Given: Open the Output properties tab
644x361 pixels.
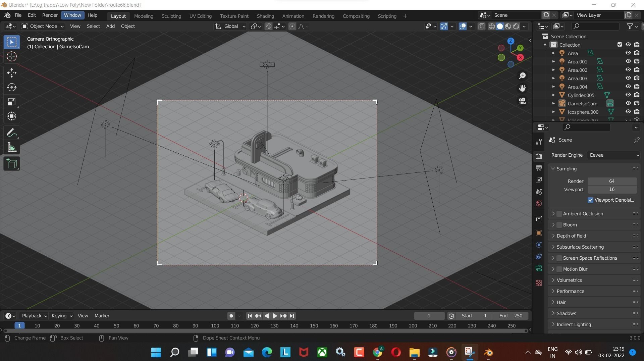Looking at the screenshot, I should [x=539, y=168].
